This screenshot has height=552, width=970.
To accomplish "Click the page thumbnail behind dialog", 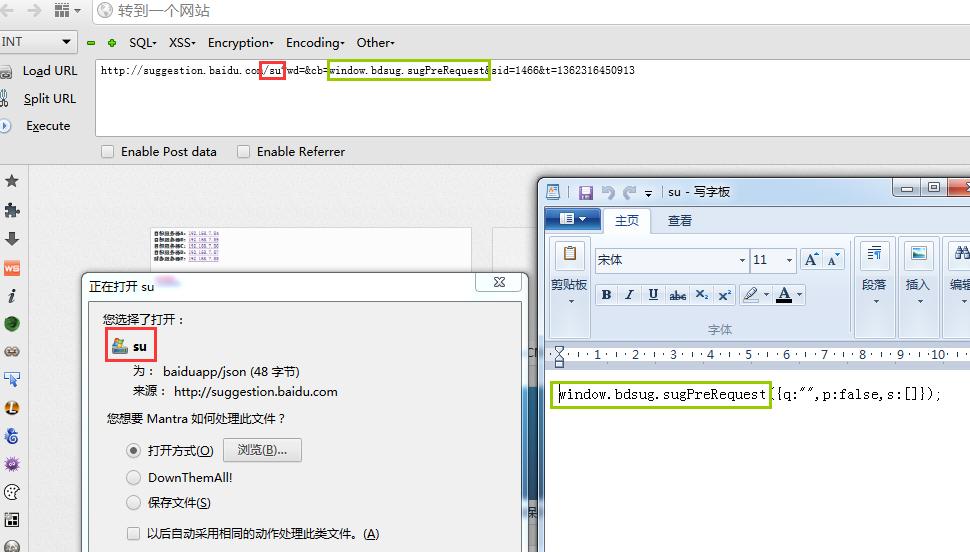I will coord(311,249).
